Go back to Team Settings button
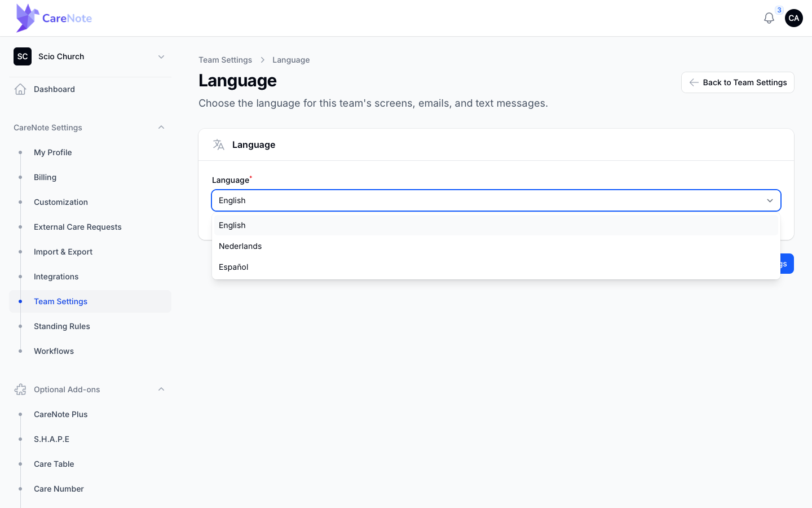The width and height of the screenshot is (812, 508). (738, 82)
